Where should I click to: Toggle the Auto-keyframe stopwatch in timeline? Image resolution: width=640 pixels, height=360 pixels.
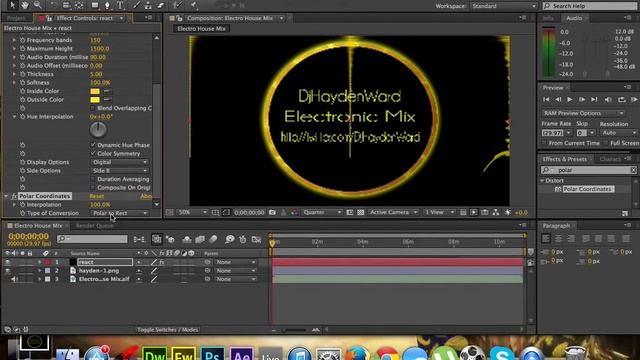click(243, 240)
